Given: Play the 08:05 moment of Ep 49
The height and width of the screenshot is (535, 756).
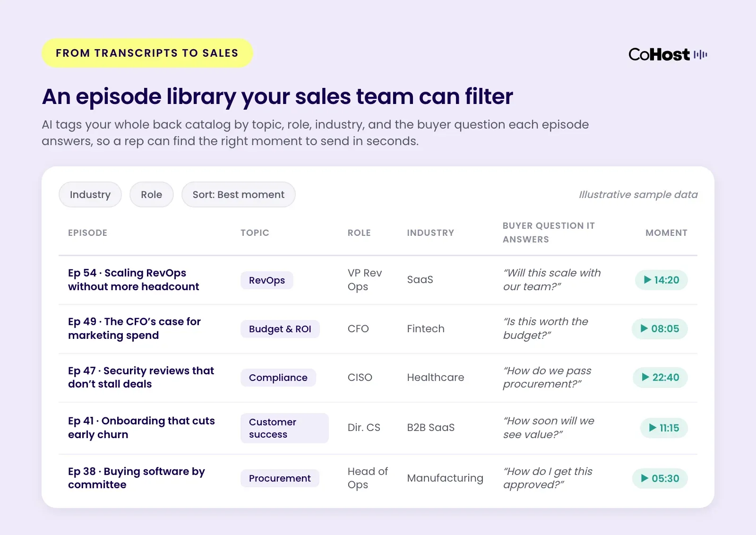Looking at the screenshot, I should tap(660, 328).
